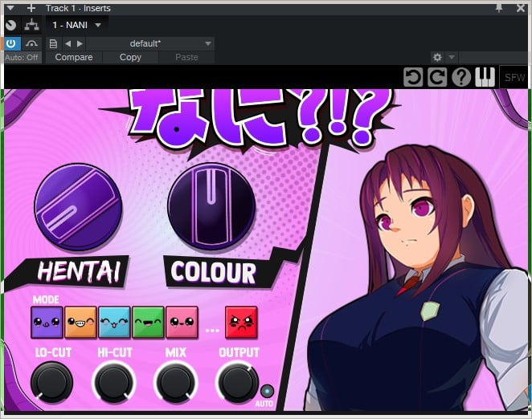
Task: Select the blue happy face mode
Action: (x=114, y=322)
